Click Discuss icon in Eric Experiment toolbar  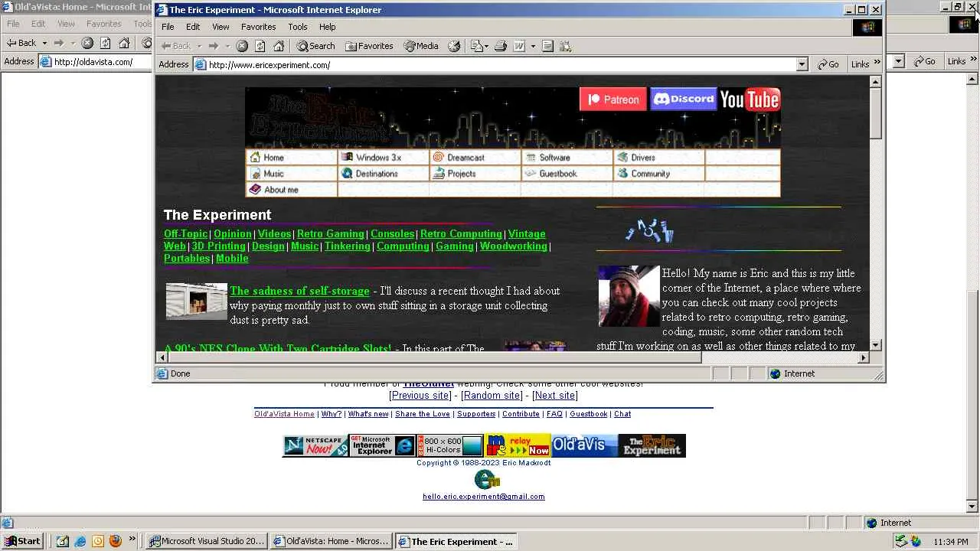tap(547, 46)
